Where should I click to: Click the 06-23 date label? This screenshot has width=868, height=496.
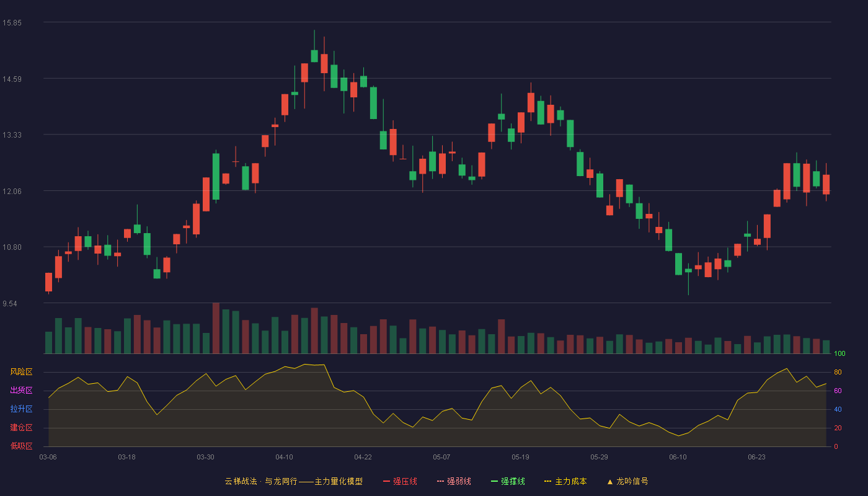756,457
